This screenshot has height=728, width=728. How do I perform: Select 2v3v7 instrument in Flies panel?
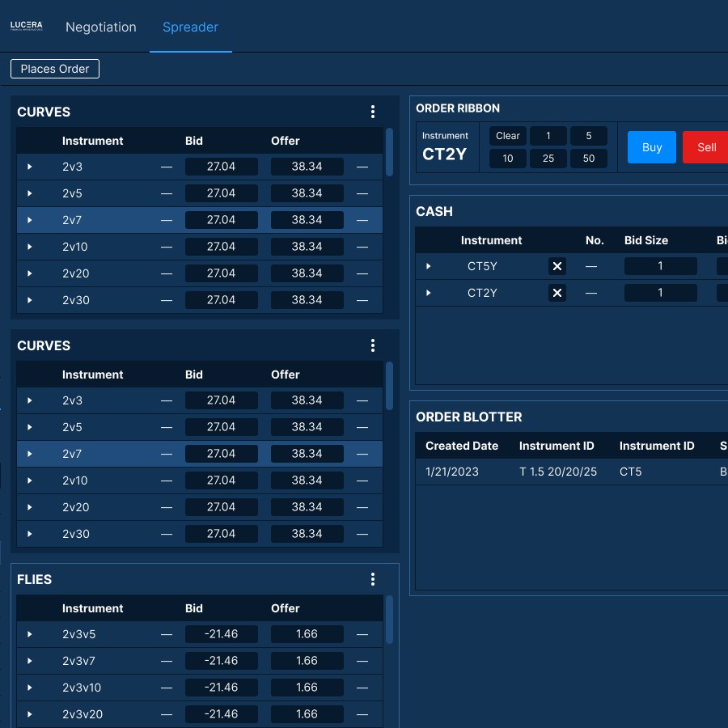[x=79, y=661]
